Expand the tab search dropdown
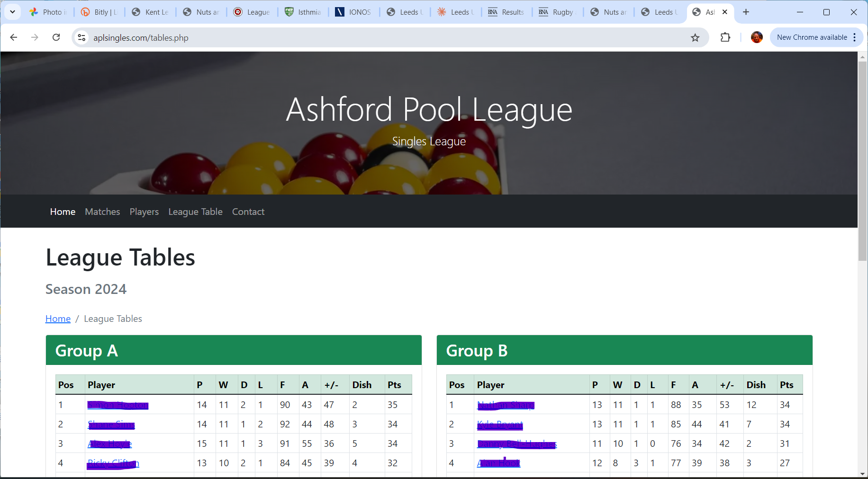868x479 pixels. tap(12, 12)
